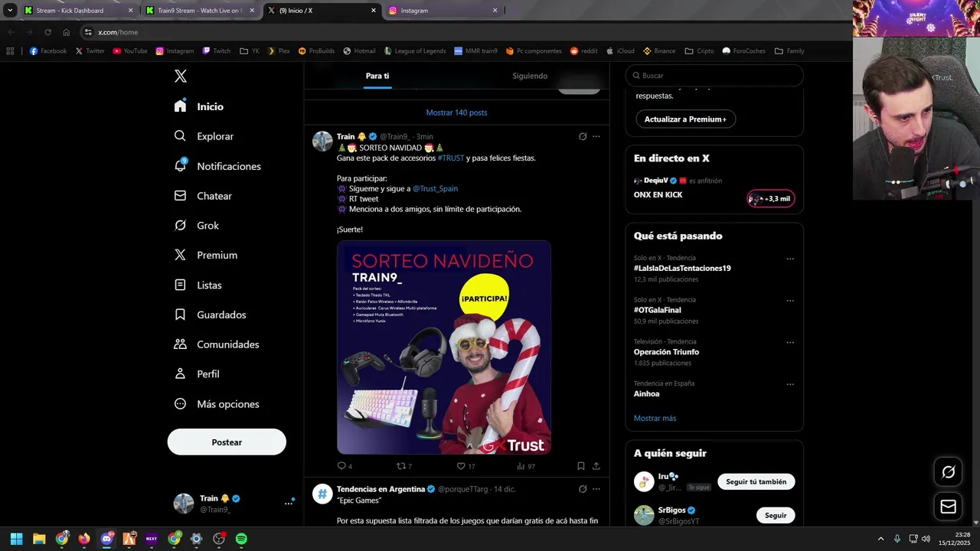Open Chrome apps grid in bookmarks bar
The image size is (980, 551).
pyautogui.click(x=10, y=51)
